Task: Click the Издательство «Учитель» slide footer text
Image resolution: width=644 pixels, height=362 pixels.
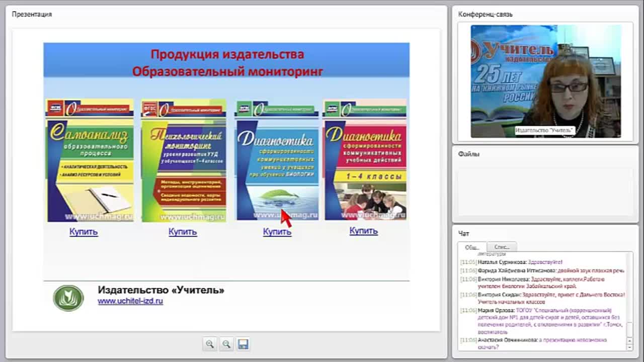Action: pos(161,290)
